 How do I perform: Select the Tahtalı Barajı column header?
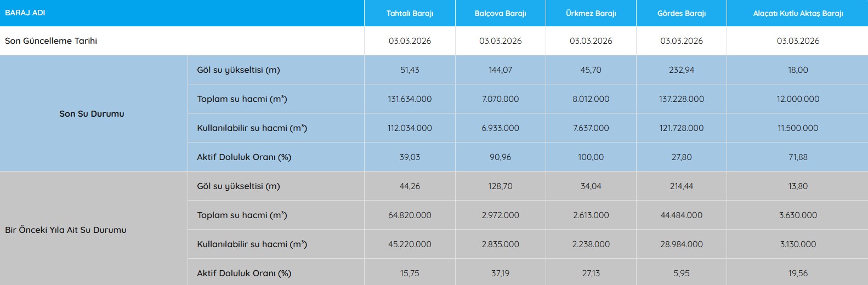tap(410, 13)
